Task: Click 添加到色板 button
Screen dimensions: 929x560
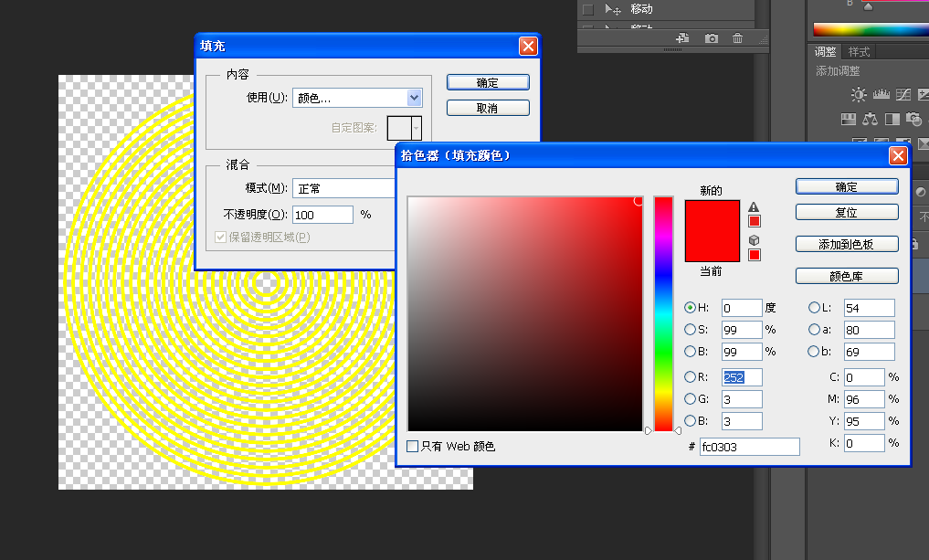Action: 846,243
